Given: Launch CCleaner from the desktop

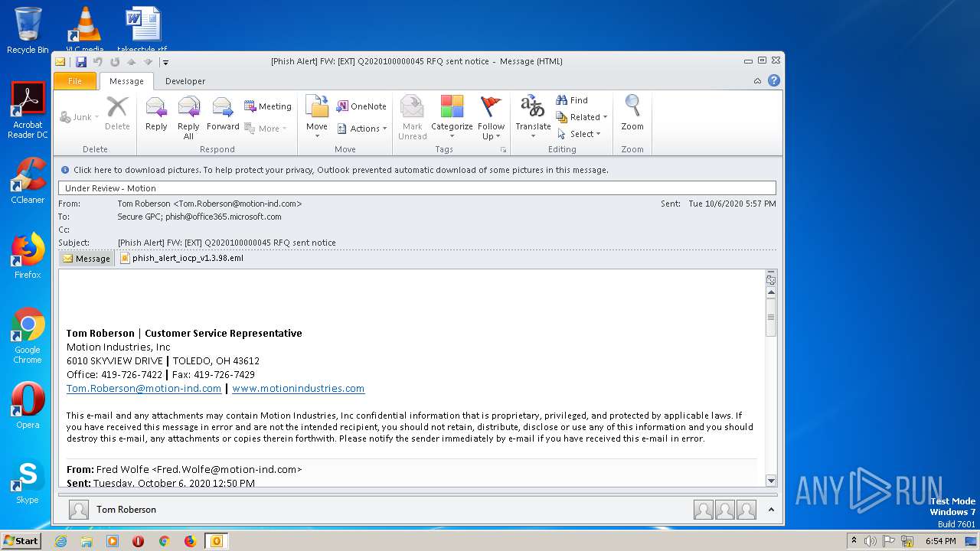Looking at the screenshot, I should pos(28,181).
